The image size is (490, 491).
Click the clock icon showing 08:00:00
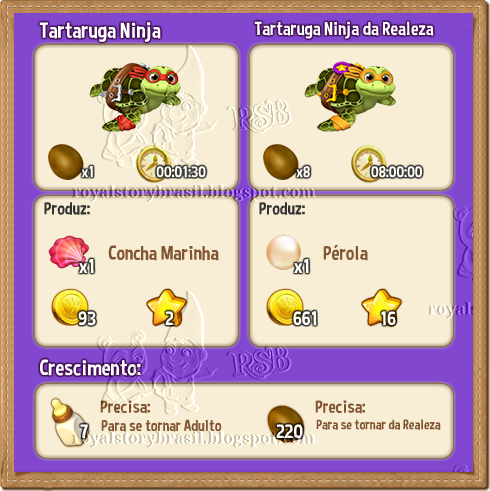368,163
